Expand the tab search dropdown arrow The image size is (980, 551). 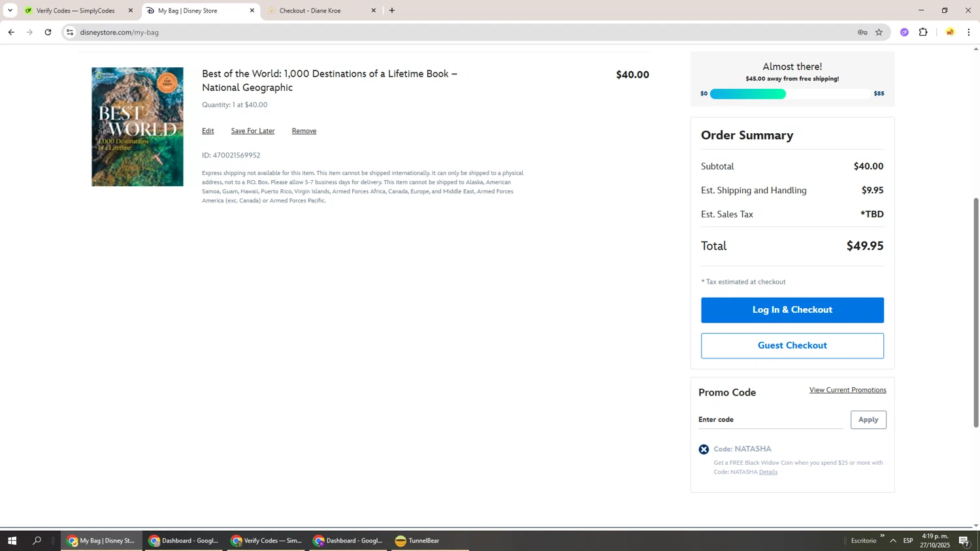(x=10, y=10)
